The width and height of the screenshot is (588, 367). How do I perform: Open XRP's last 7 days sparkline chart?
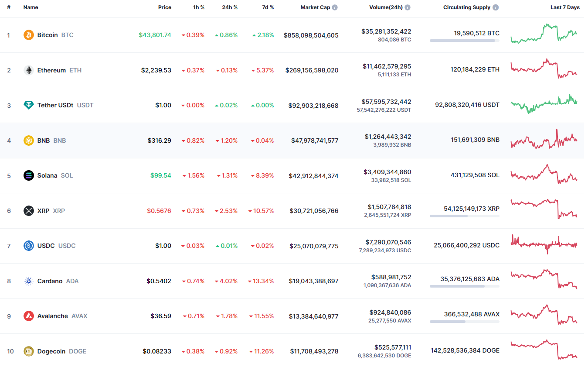[544, 209]
